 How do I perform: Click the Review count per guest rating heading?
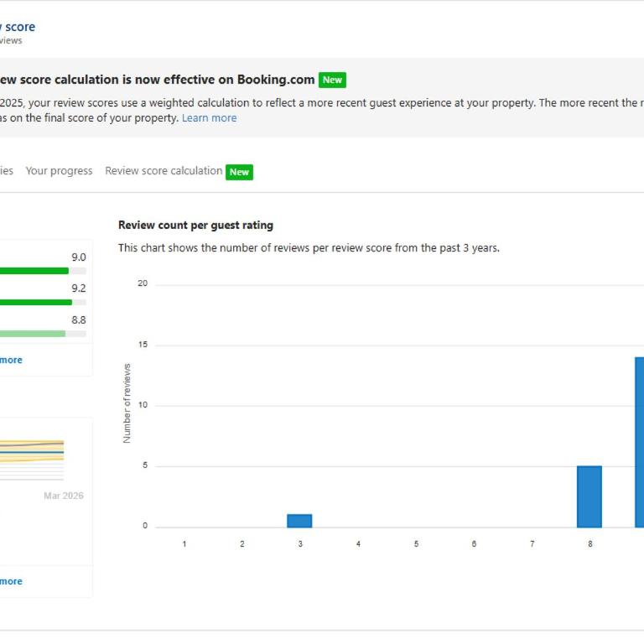pyautogui.click(x=195, y=225)
